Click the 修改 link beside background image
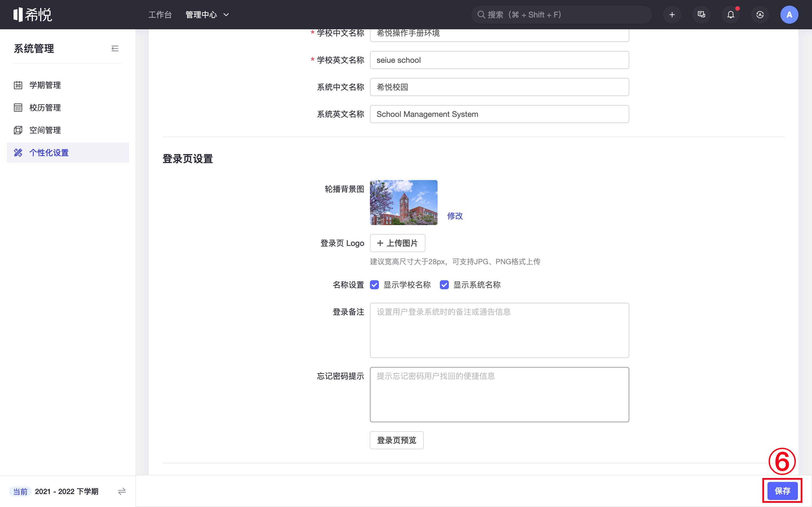This screenshot has height=507, width=812. click(x=455, y=215)
